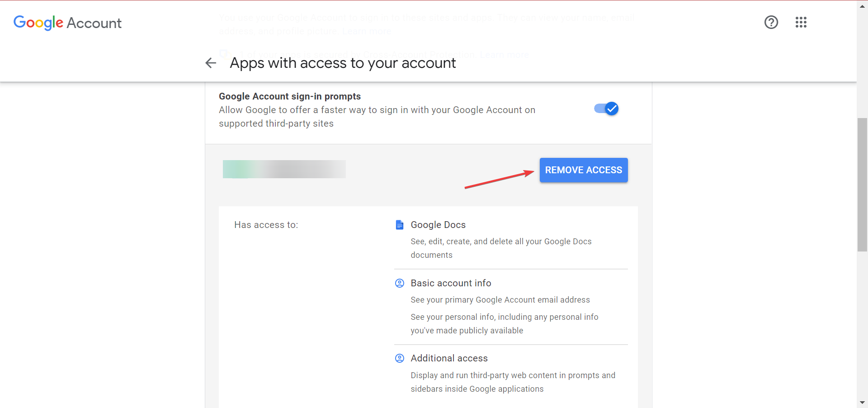
Task: Click the Google logo in the top left
Action: (x=38, y=23)
